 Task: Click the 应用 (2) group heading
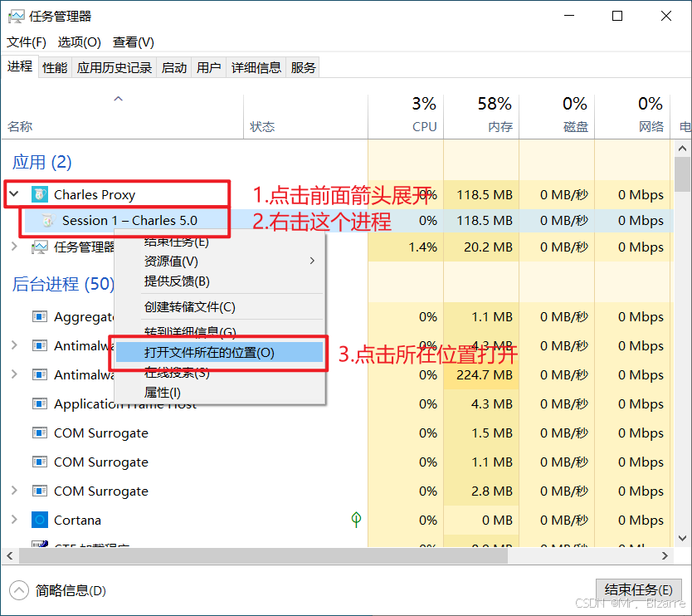[x=42, y=162]
